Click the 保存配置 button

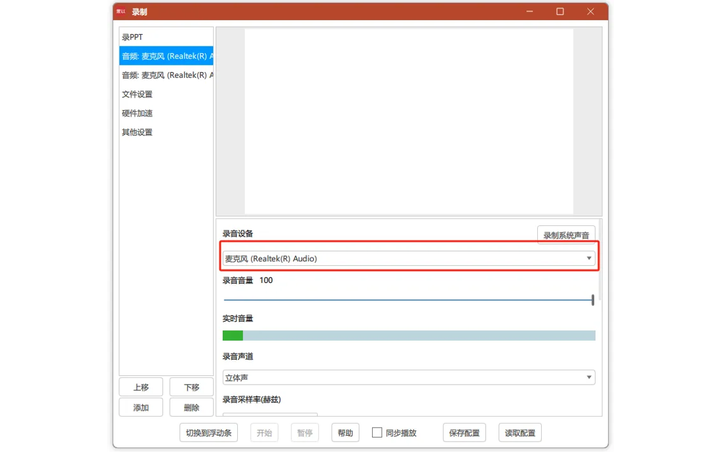coord(464,433)
